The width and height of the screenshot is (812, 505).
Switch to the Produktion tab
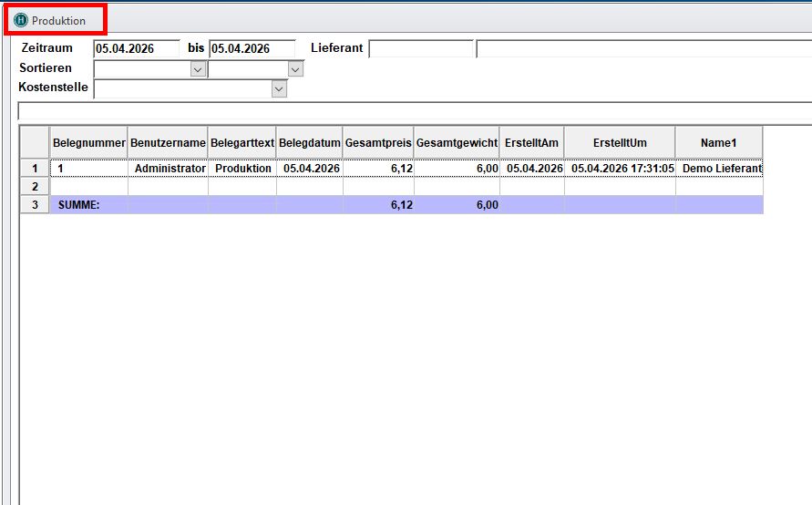point(58,20)
